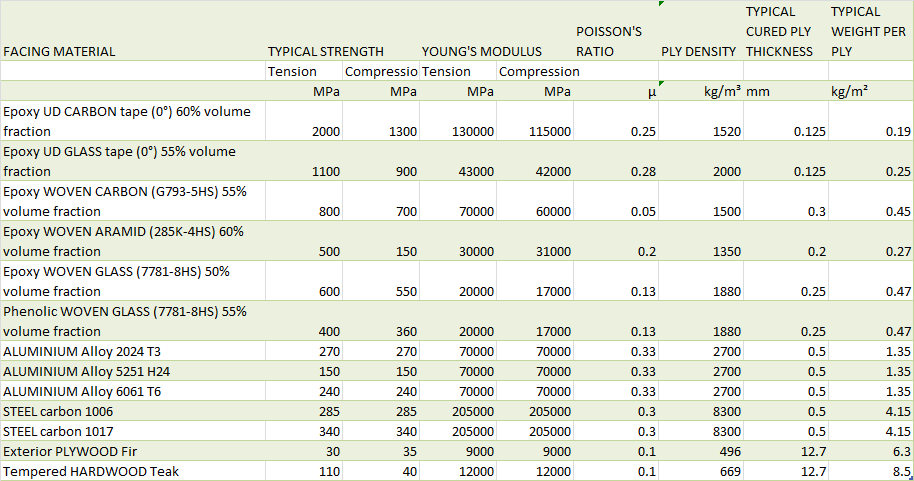Screen dimensions: 914x481
Task: Select the FACING MATERIAL header cell
Action: (x=133, y=31)
